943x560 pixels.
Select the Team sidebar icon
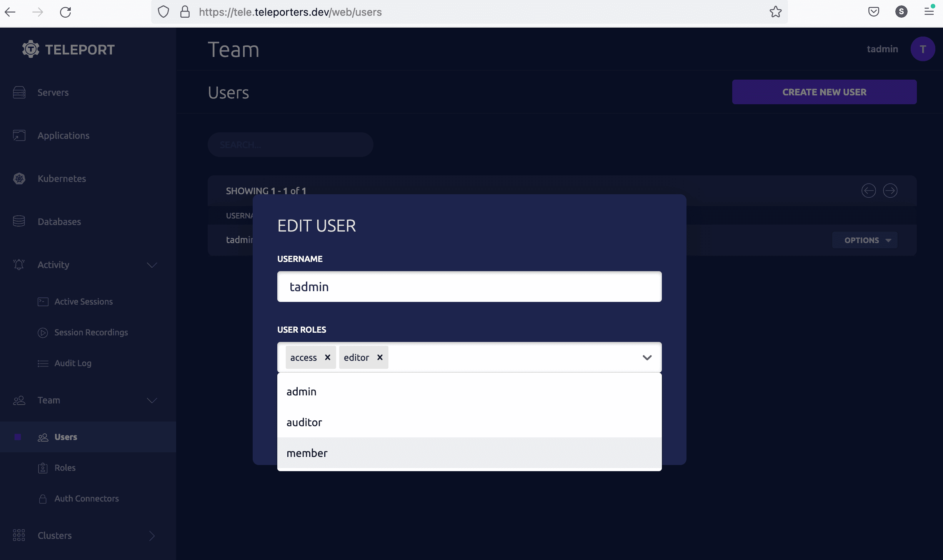click(x=19, y=401)
